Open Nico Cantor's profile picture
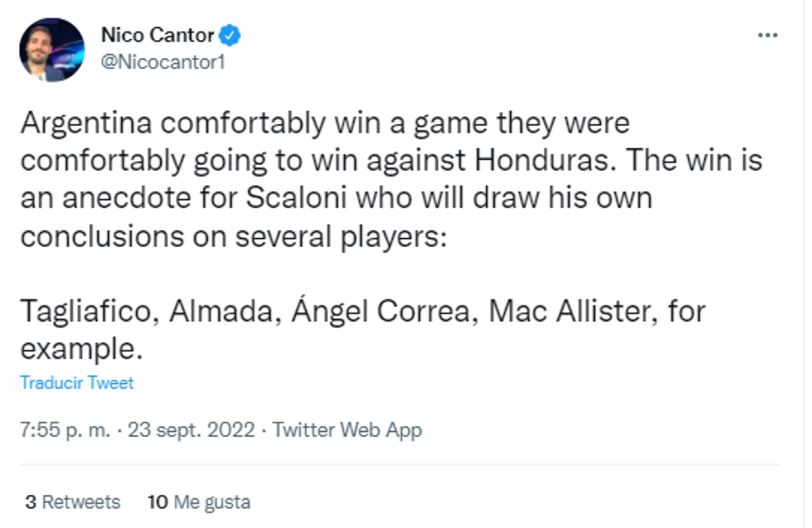This screenshot has height=528, width=812. [52, 50]
